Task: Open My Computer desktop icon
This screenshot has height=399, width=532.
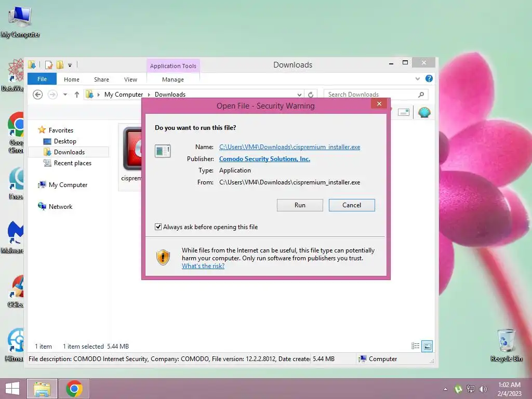Action: (x=20, y=21)
